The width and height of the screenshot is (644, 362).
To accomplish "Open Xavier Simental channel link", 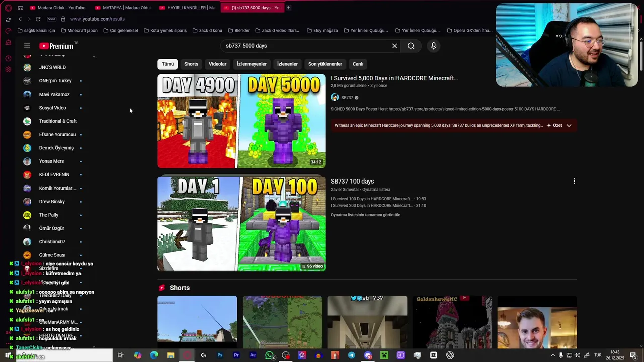I will coord(344,190).
